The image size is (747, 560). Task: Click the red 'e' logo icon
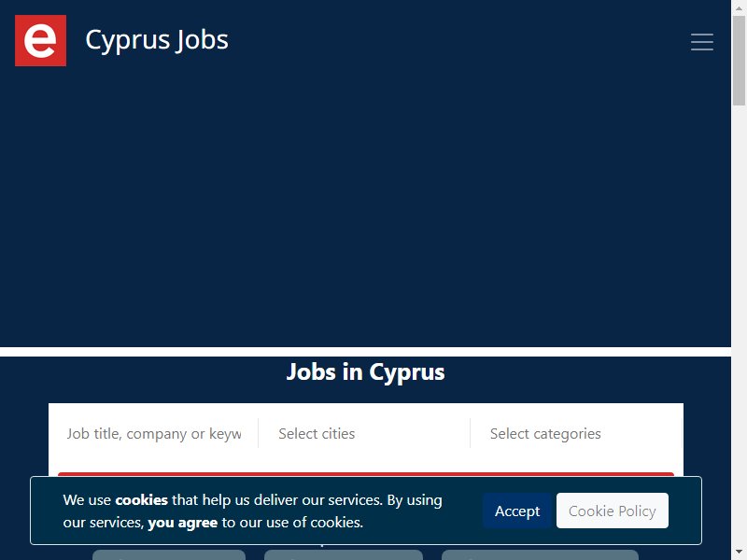point(40,40)
